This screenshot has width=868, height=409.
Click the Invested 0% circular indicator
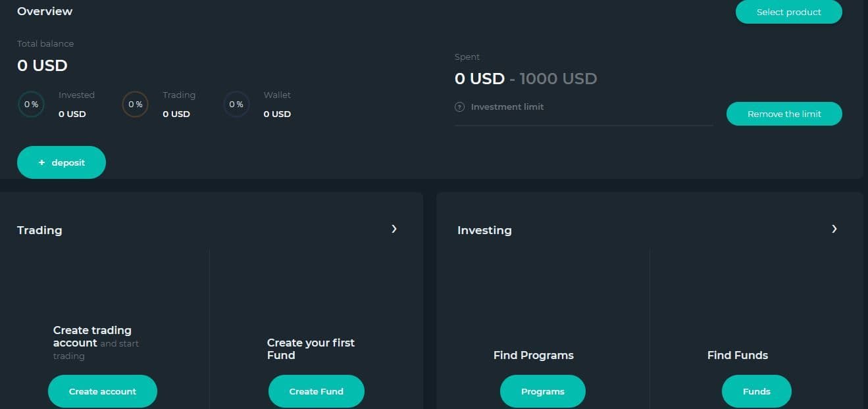(31, 105)
